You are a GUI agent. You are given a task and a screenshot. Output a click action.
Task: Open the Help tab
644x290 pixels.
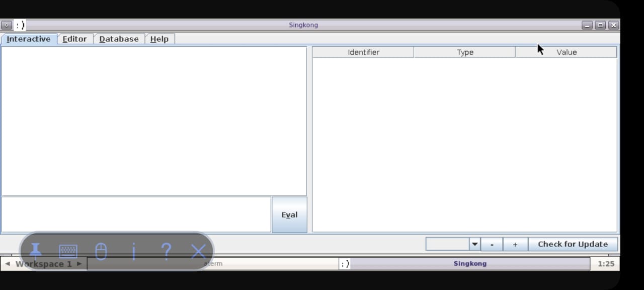[x=159, y=39]
